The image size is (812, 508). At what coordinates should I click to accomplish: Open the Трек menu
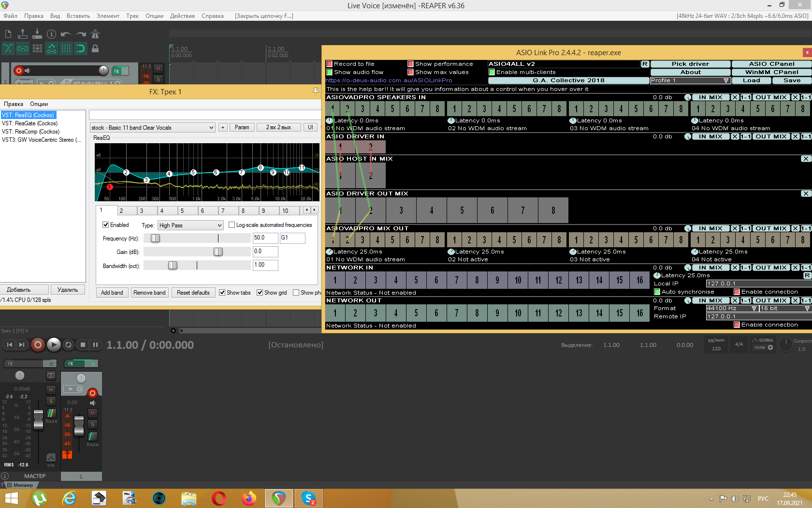(x=132, y=16)
